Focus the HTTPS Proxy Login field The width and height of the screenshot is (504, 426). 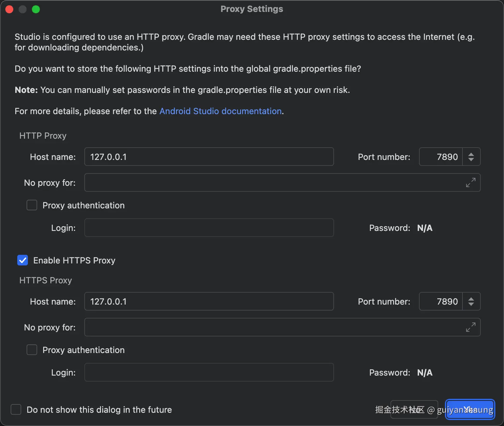pos(209,372)
